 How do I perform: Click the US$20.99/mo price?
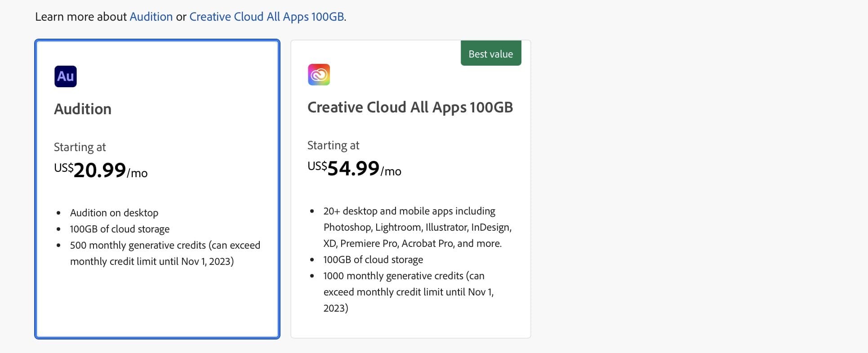point(101,170)
